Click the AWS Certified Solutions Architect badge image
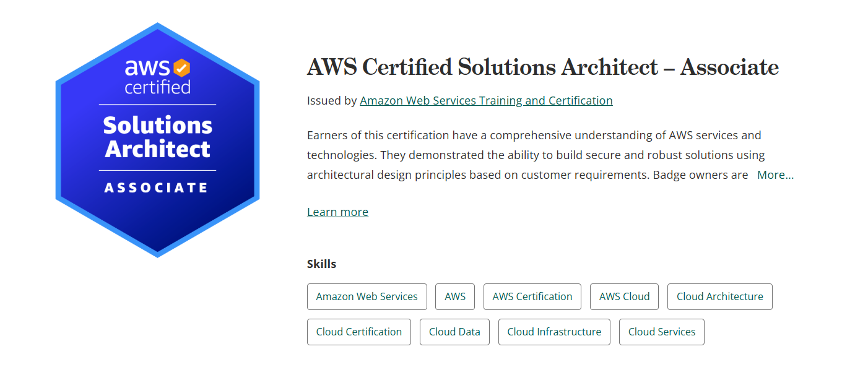Image resolution: width=868 pixels, height=375 pixels. coord(157,139)
